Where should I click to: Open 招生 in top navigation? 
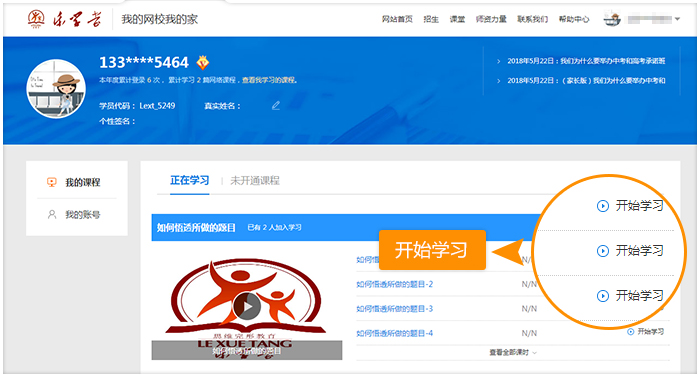coord(431,19)
